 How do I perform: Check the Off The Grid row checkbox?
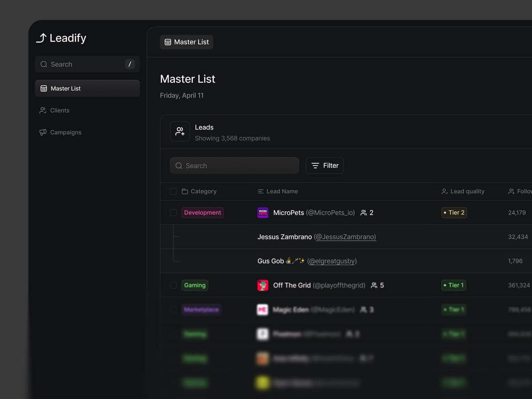173,286
